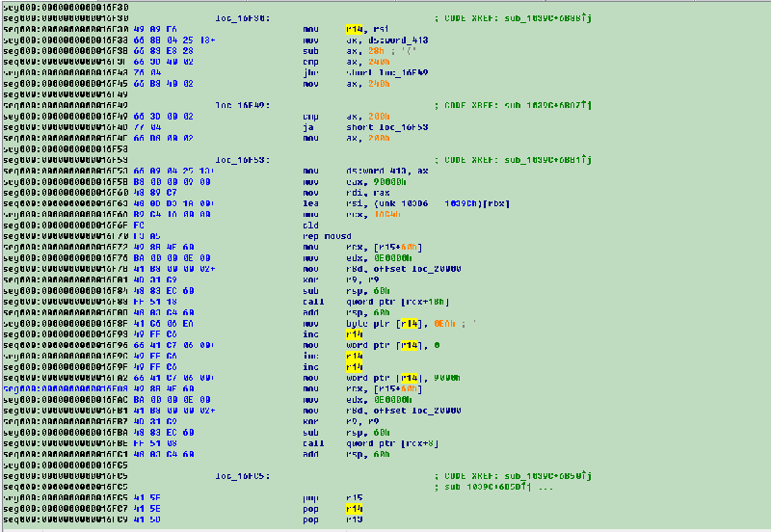Click opcode bytes '41 5E'
The width and height of the screenshot is (771, 532).
coord(147,509)
